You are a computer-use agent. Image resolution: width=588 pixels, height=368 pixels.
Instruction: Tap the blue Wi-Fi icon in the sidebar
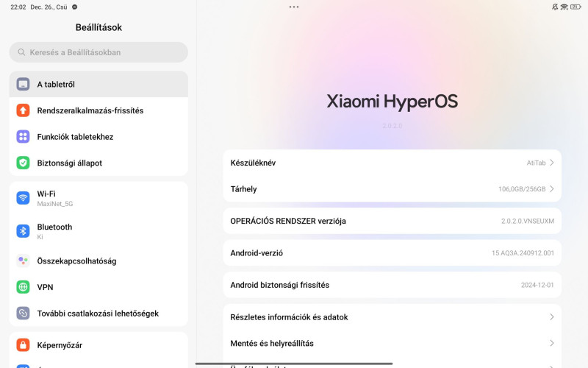tap(23, 198)
